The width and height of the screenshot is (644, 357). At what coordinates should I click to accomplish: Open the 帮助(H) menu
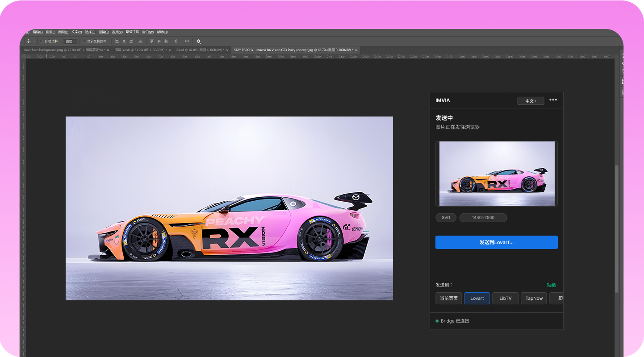click(162, 32)
